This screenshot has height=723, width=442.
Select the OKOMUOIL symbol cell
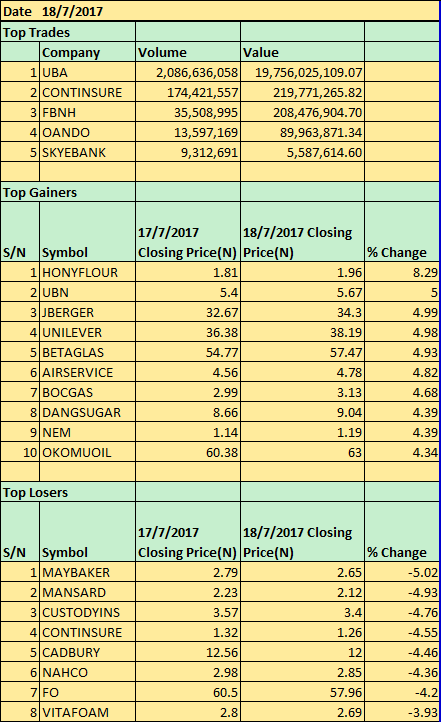tap(88, 452)
